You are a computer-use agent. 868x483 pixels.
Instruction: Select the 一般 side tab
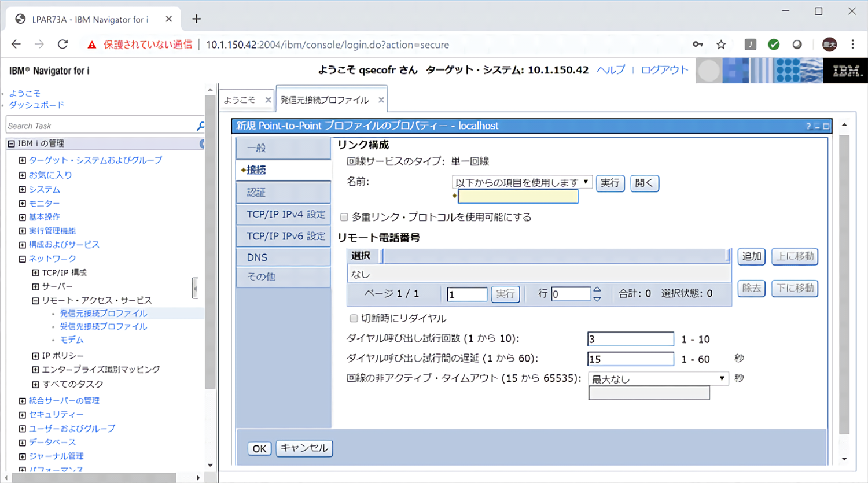284,148
